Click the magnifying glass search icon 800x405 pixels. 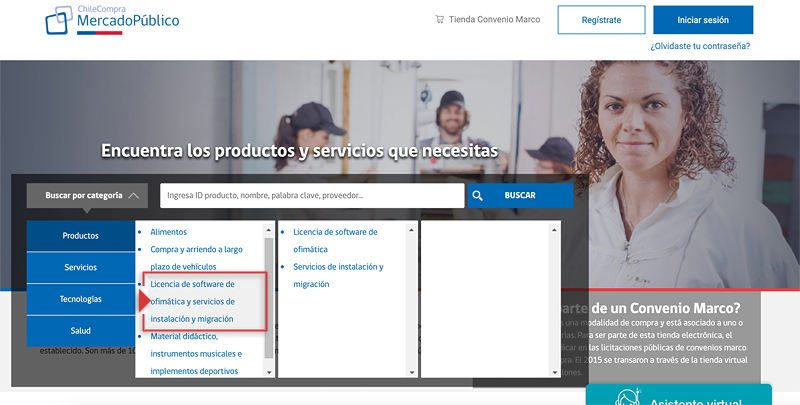click(x=478, y=195)
